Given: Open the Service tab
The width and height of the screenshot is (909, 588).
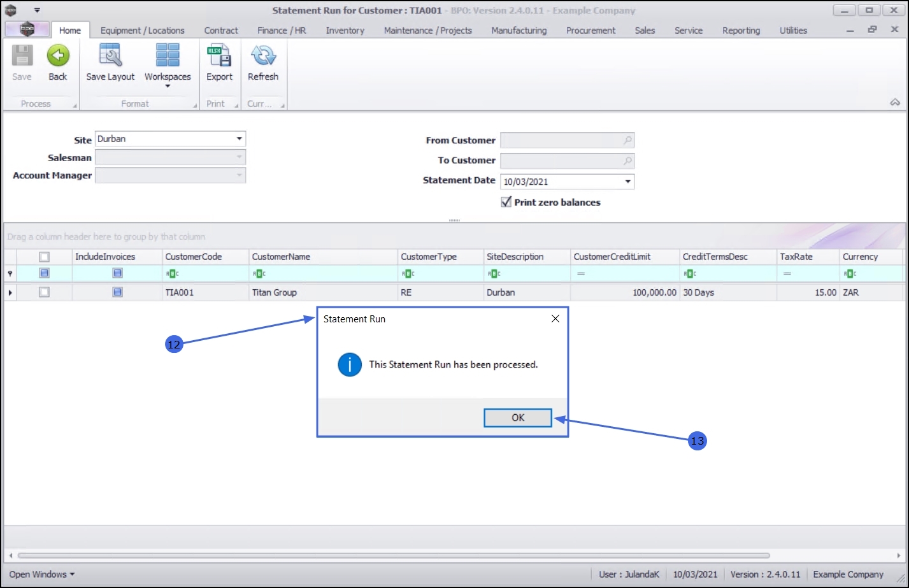Looking at the screenshot, I should coord(689,30).
